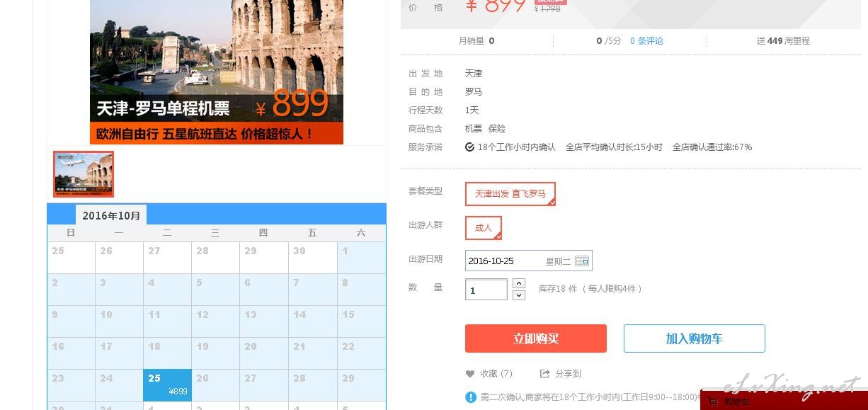This screenshot has width=868, height=410.
Task: Click the 每人限购4件 purchase limit text
Action: 612,289
